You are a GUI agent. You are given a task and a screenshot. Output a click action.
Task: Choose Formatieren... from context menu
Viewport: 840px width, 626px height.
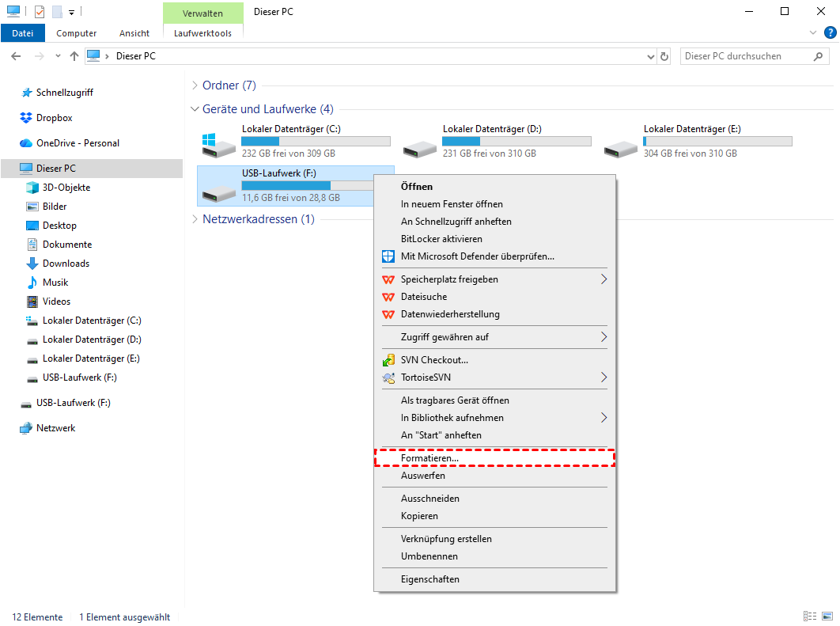pos(429,458)
